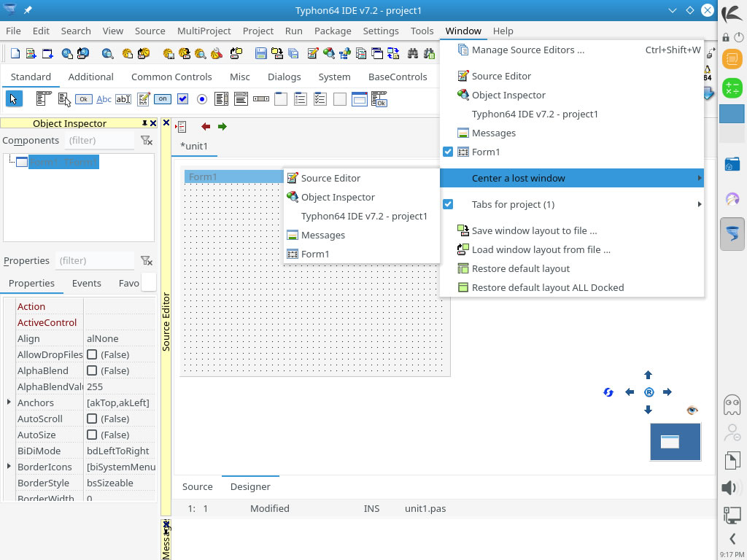Toggle the AutoScroll checkbox

tap(92, 419)
